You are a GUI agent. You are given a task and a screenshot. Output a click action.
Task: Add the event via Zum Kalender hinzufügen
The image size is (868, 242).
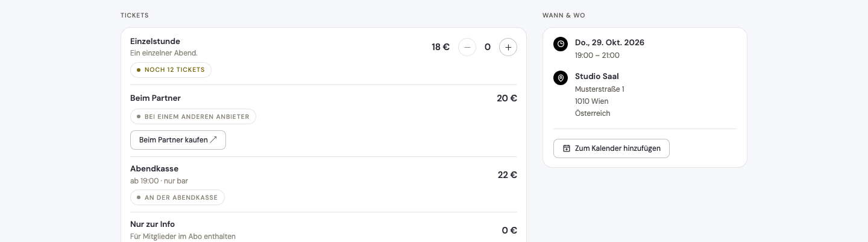click(611, 148)
